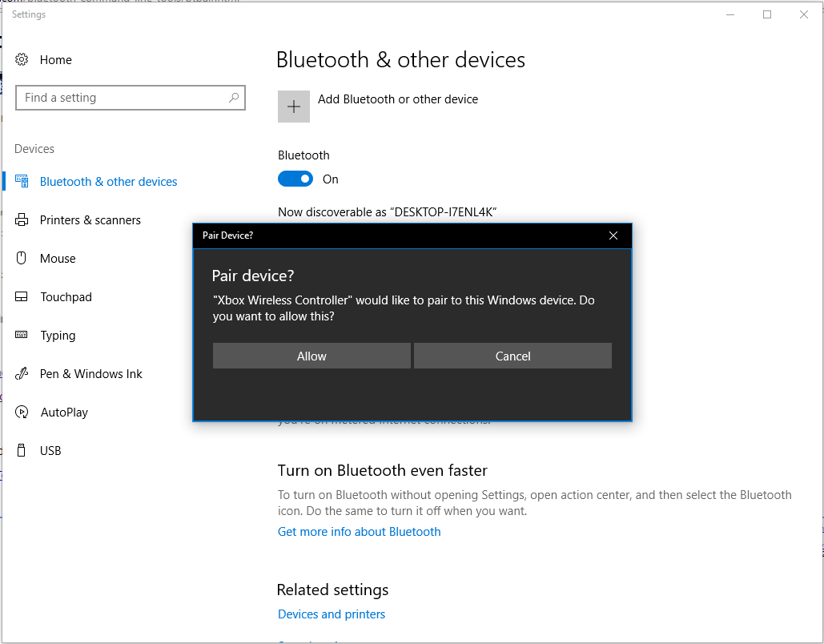The width and height of the screenshot is (824, 644).
Task: Select Printers & scanners menu item
Action: [90, 219]
